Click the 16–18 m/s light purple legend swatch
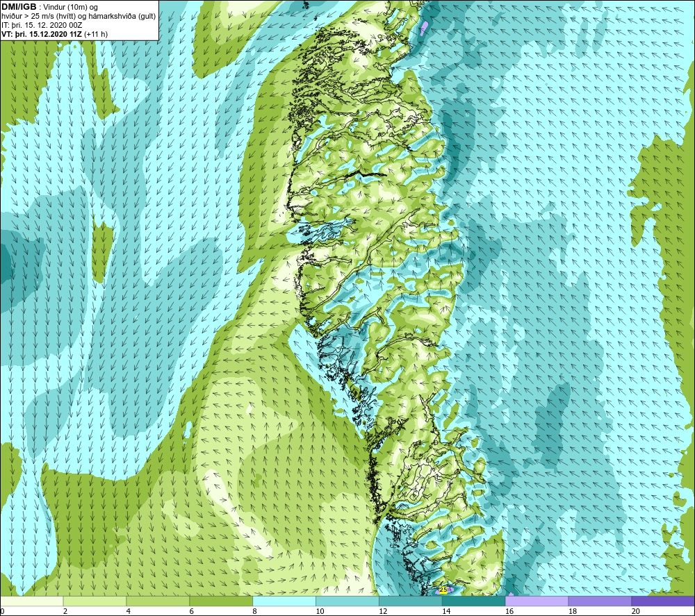Screen dimensions: 695x616 pos(537,601)
